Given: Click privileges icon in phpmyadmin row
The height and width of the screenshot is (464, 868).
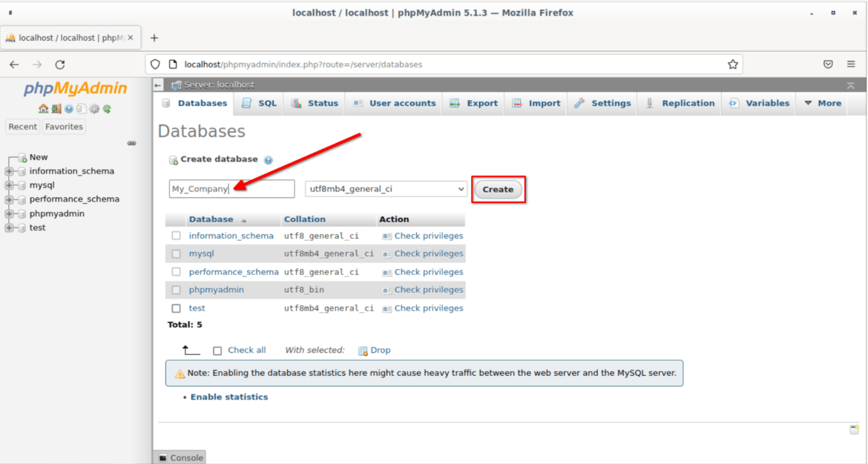Looking at the screenshot, I should [387, 291].
